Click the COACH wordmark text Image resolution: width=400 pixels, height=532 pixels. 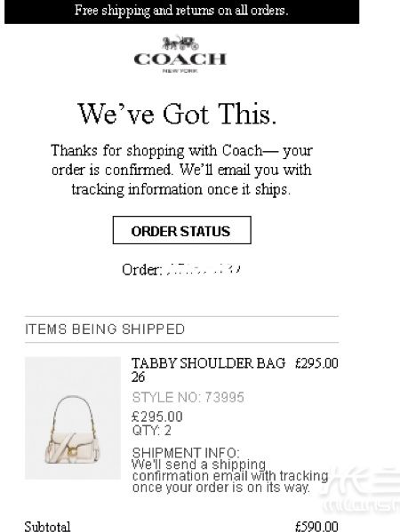(180, 60)
